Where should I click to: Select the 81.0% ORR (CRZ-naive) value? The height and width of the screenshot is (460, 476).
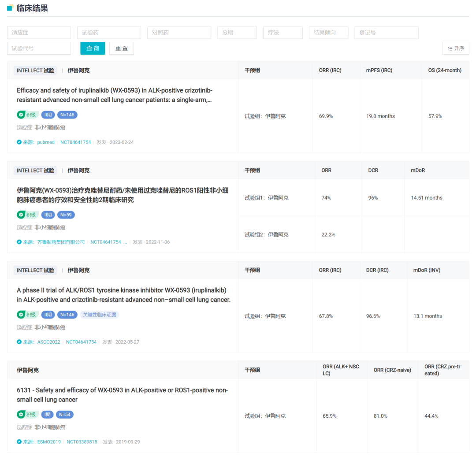point(380,416)
